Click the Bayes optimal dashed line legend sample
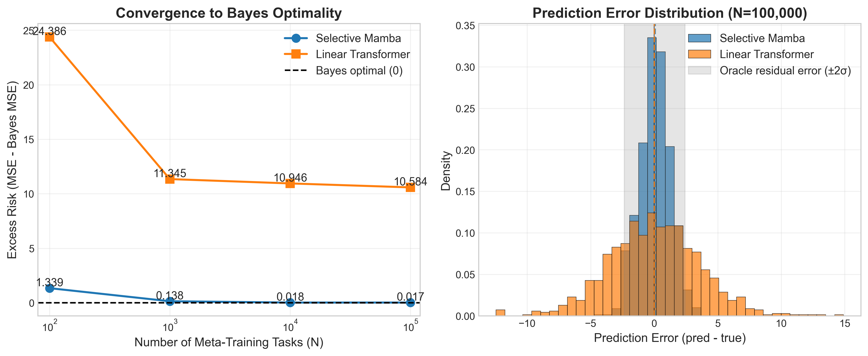868x356 pixels. (295, 71)
